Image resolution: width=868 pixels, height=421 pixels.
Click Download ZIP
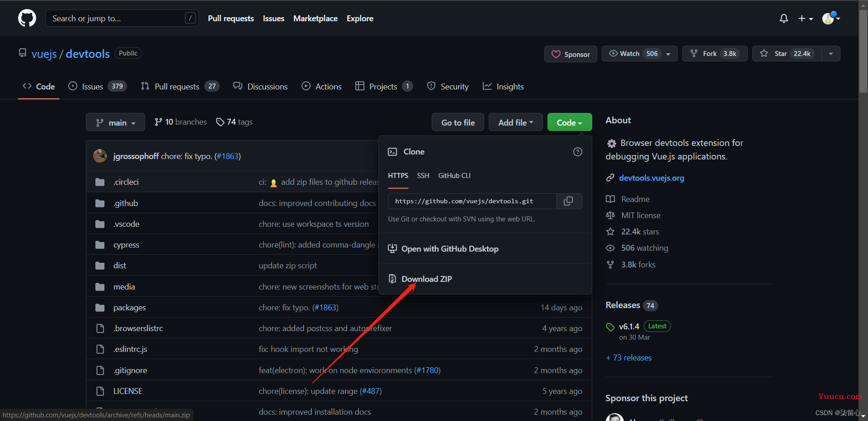(426, 279)
